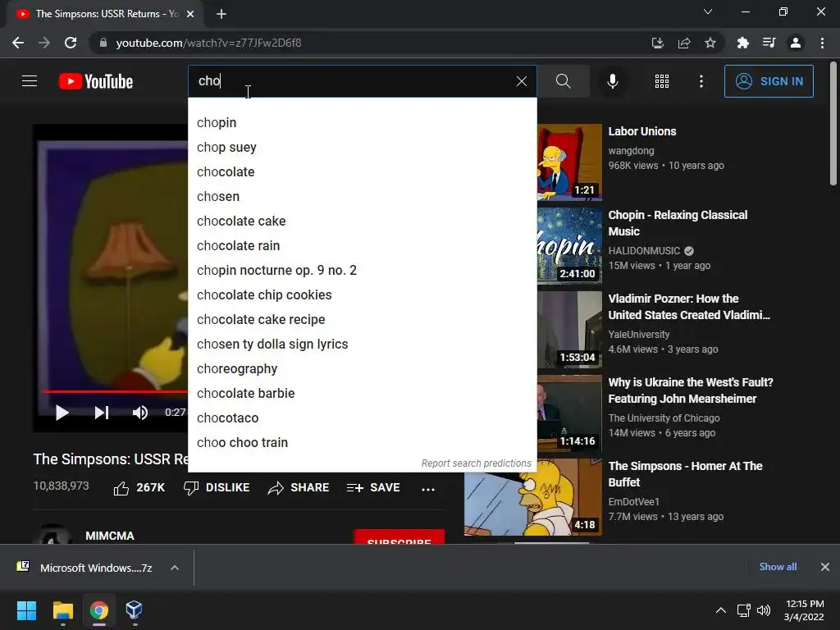Screen dimensions: 840x630
Task: Close the downloads bar
Action: (825, 567)
